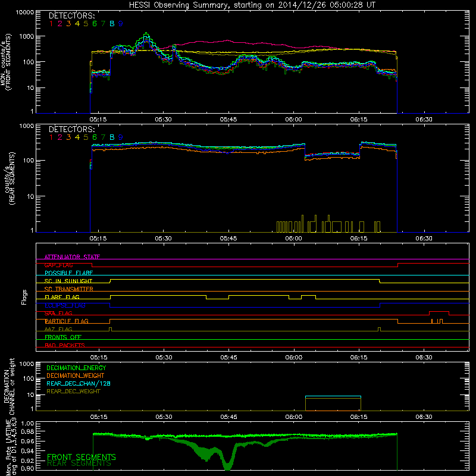This screenshot has height=476, width=476.
Task: Click the DECIMATION_ENERGY legend entry
Action: (76, 368)
